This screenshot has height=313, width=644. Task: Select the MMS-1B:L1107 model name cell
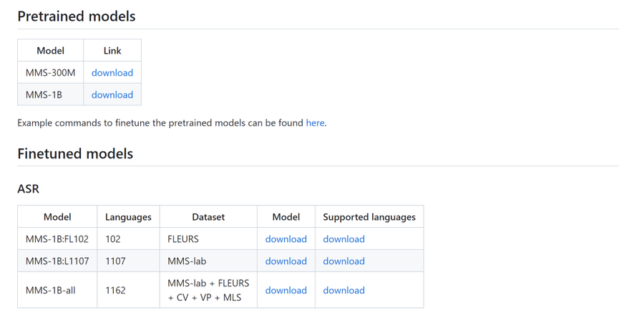click(57, 261)
